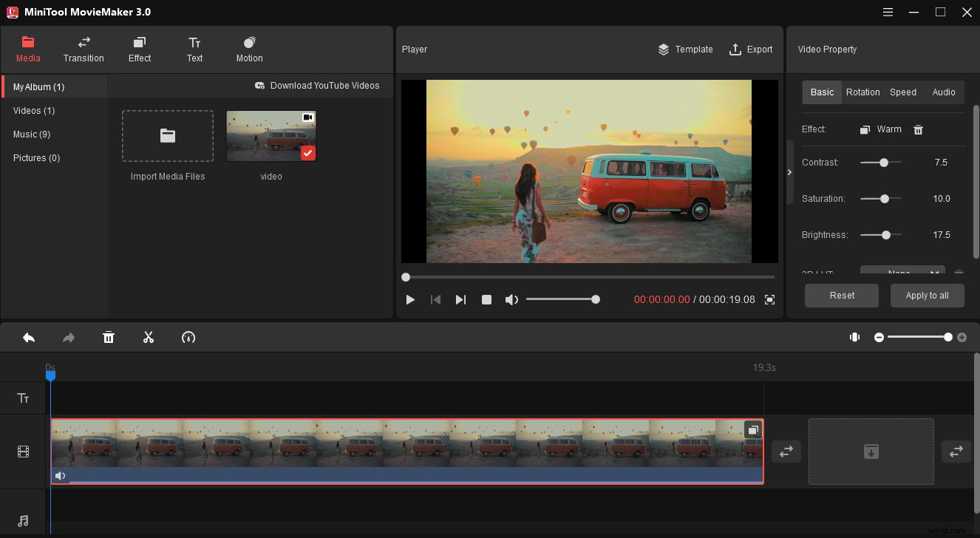
Task: Click the Apply to all button
Action: tap(927, 295)
